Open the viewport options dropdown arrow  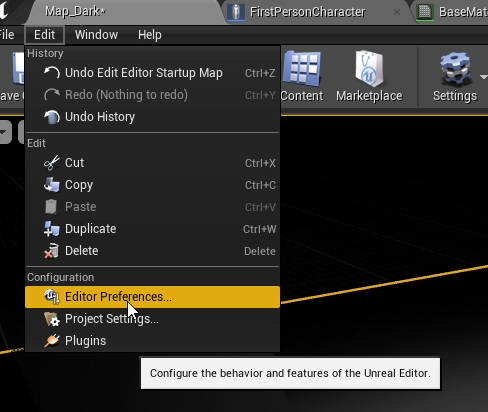click(4, 132)
